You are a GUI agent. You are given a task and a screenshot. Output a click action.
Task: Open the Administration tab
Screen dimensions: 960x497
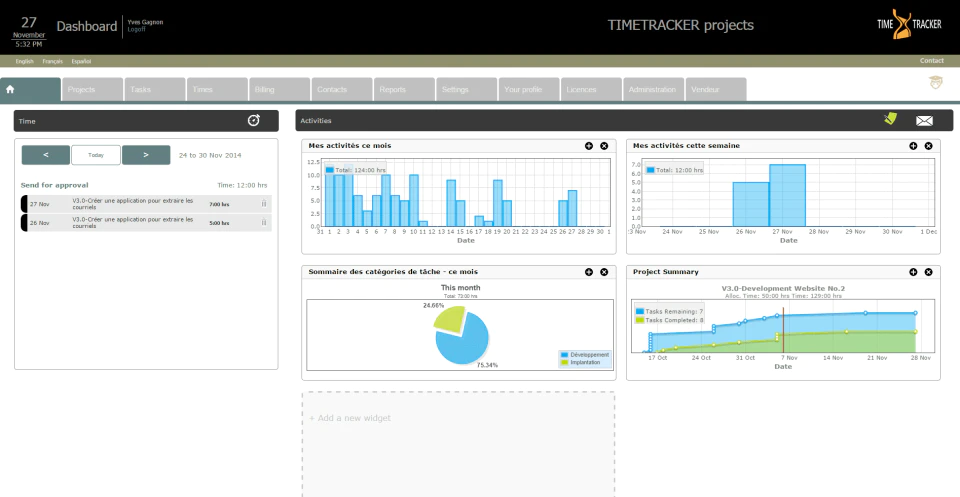click(x=653, y=89)
